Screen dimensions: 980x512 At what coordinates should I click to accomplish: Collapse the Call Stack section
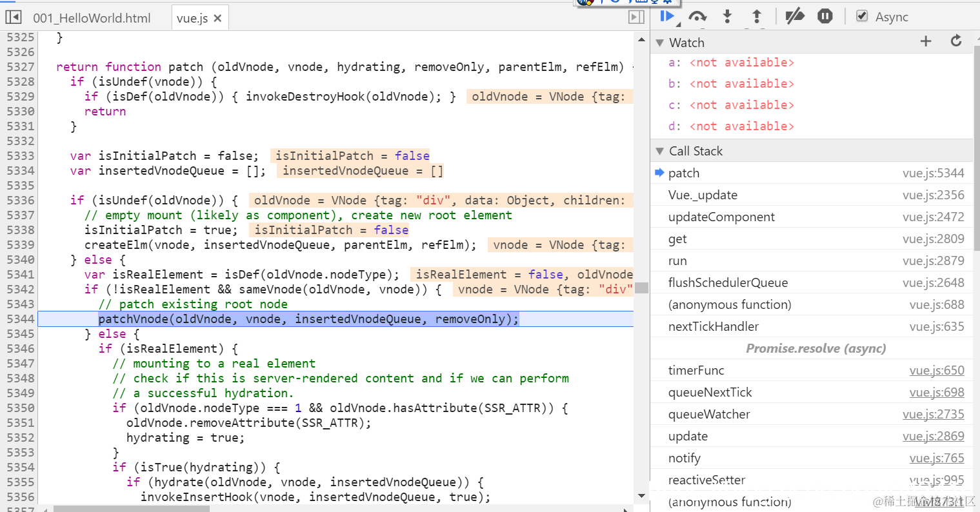point(659,151)
